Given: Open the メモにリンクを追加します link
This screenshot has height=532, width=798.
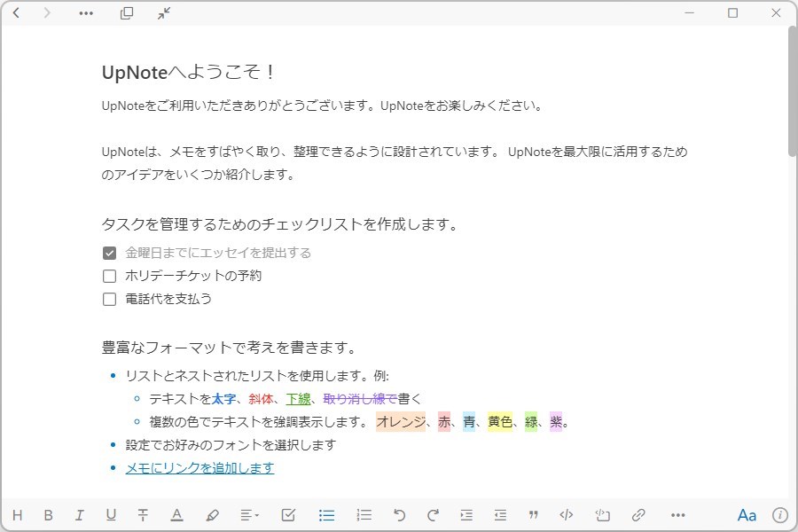Looking at the screenshot, I should click(x=200, y=468).
